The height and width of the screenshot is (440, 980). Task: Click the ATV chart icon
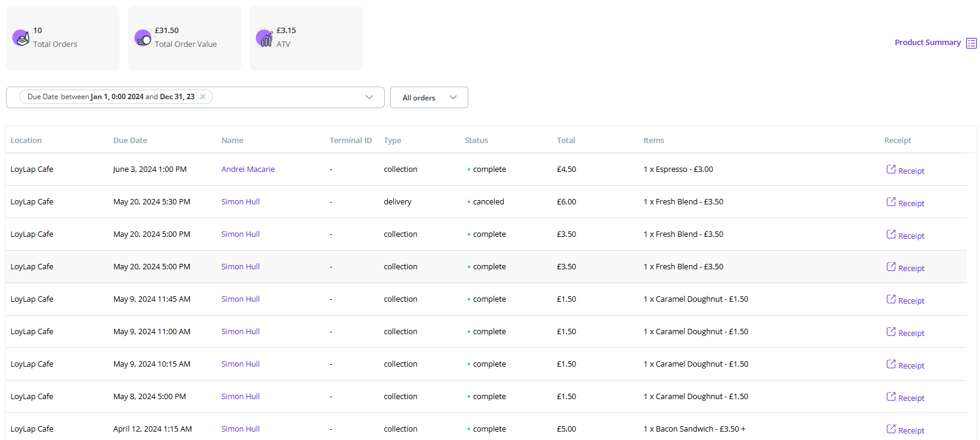[265, 38]
